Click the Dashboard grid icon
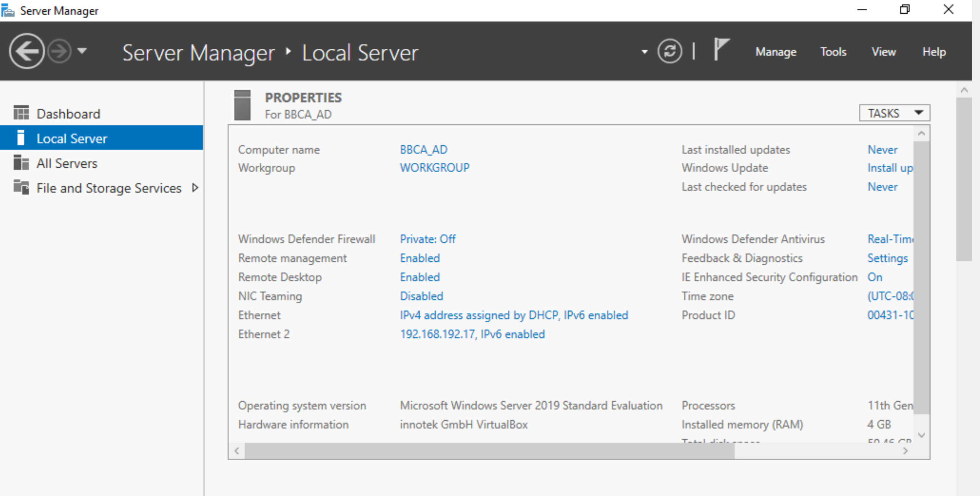The image size is (980, 496). click(21, 113)
